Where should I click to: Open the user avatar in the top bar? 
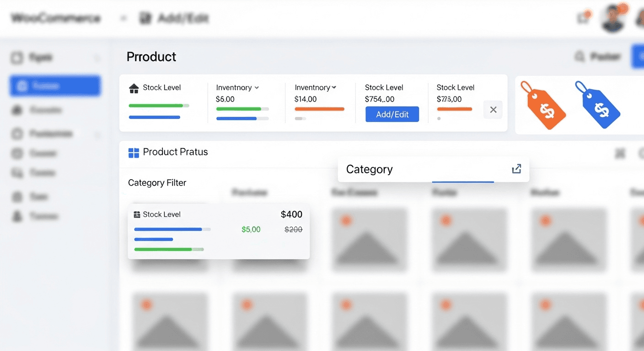pyautogui.click(x=613, y=18)
